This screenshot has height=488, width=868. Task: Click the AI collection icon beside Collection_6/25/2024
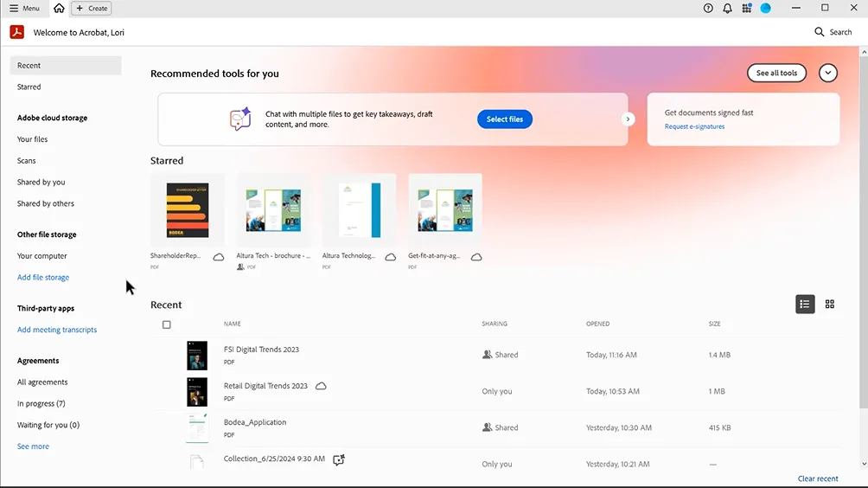(x=339, y=459)
